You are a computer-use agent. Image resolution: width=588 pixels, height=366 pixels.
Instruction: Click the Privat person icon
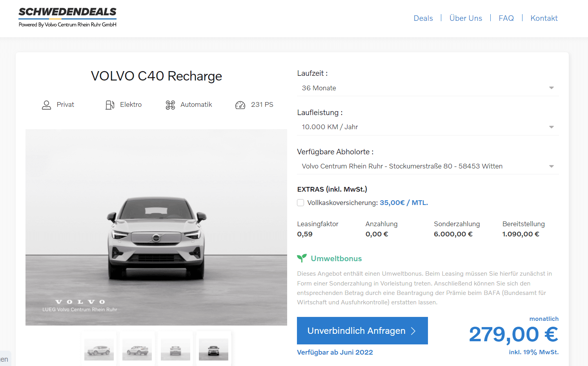[x=46, y=105]
